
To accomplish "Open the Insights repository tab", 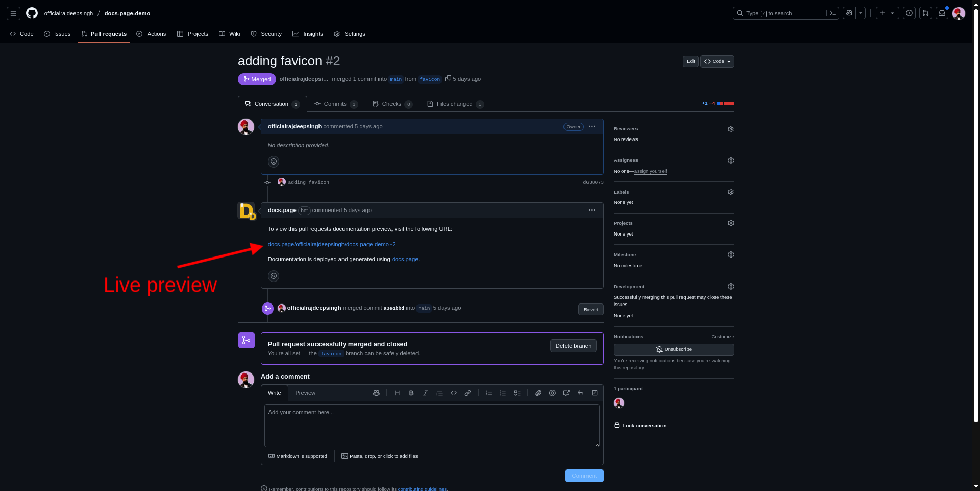I will pyautogui.click(x=308, y=34).
